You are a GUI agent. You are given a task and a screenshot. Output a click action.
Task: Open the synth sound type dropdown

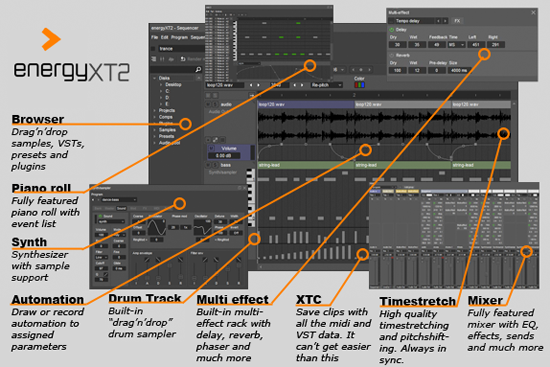tap(111, 221)
